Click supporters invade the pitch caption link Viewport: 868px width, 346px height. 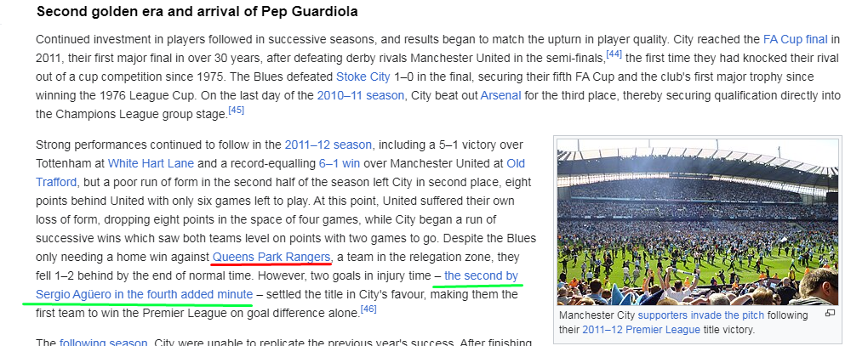[x=701, y=315]
